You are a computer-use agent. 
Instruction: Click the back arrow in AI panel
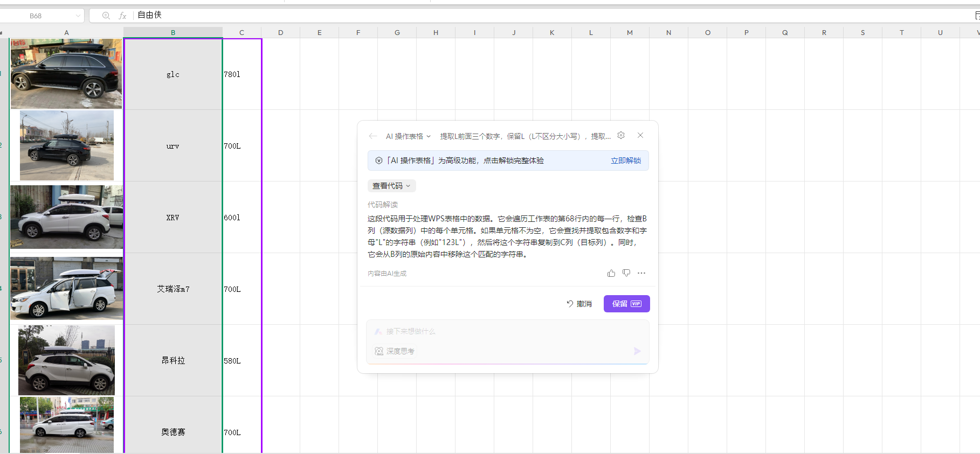coord(372,136)
